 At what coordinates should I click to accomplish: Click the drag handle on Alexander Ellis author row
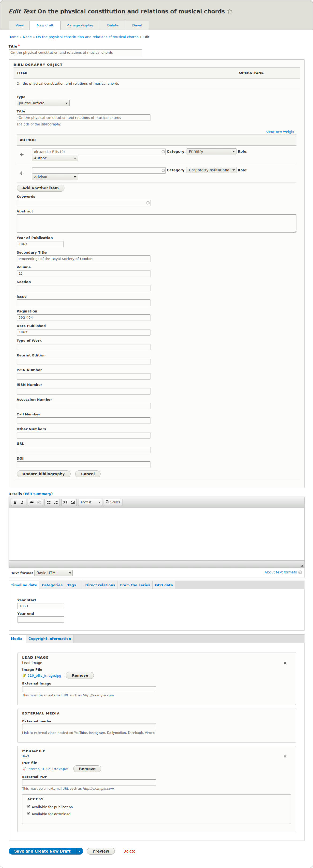tap(22, 155)
